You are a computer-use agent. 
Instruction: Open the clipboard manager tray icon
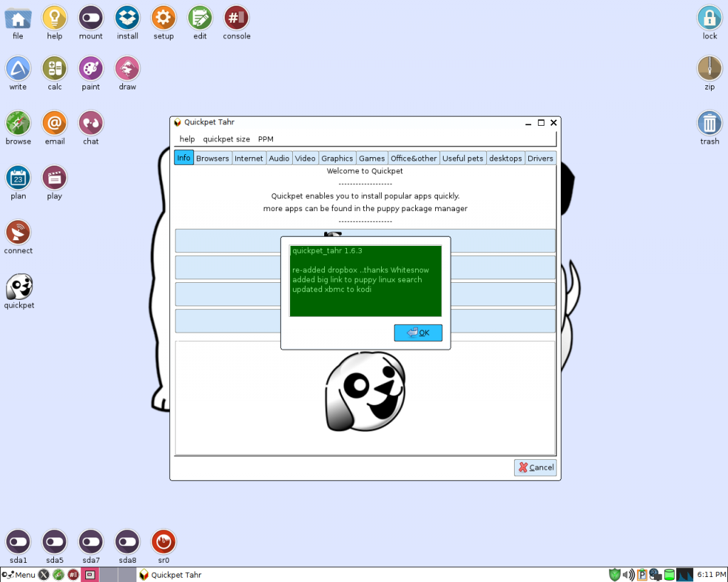point(642,575)
